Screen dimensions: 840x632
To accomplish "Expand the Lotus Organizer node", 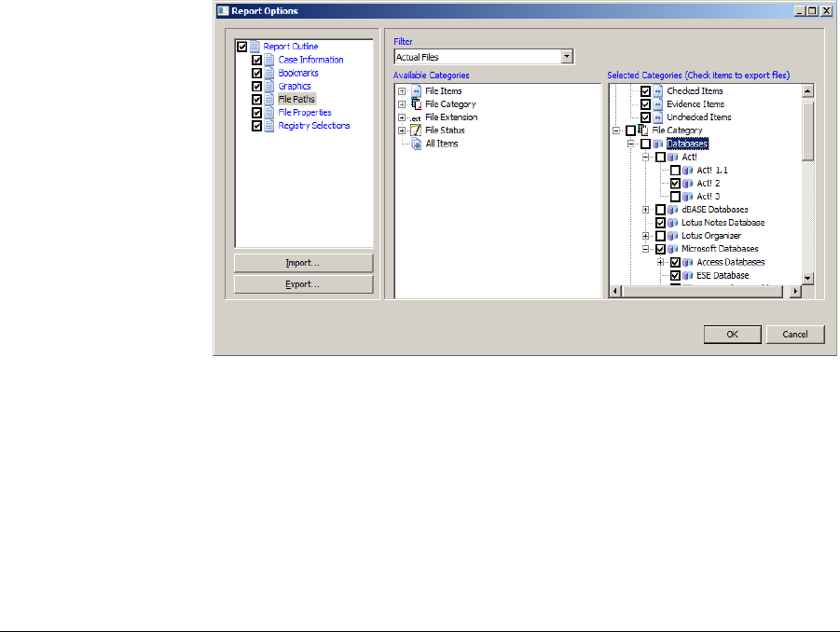I will point(646,236).
